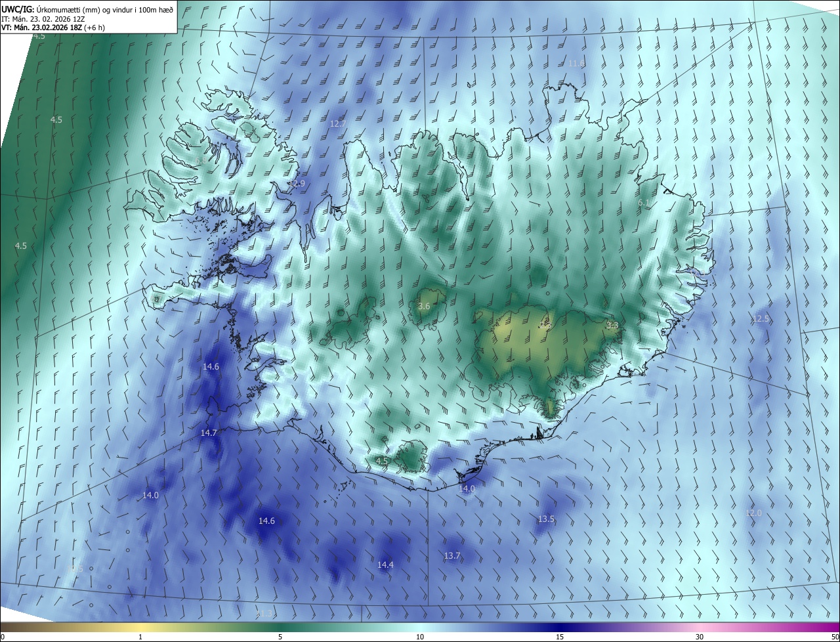Click the legend tick label 15
This screenshot has height=642, width=840.
point(560,637)
